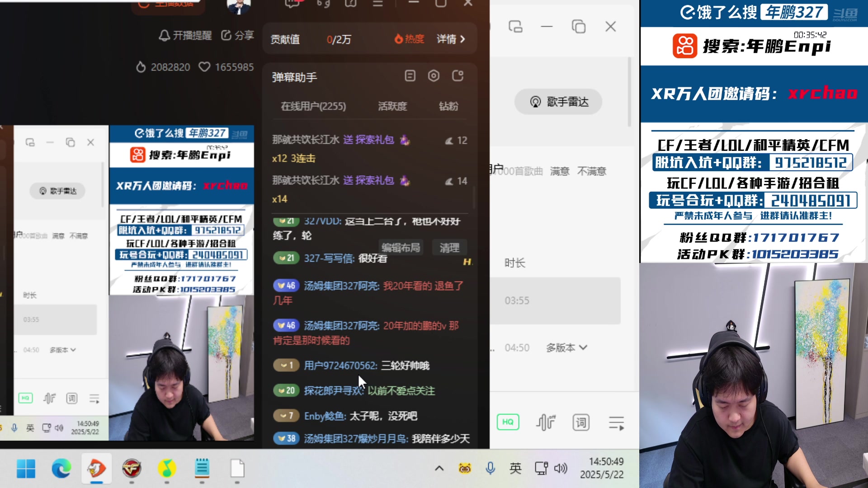
Task: Click 不满意 in the music player
Action: click(591, 171)
